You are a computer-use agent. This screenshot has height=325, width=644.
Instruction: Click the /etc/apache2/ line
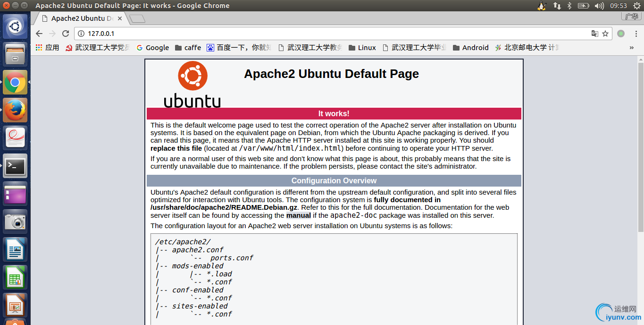tap(183, 242)
